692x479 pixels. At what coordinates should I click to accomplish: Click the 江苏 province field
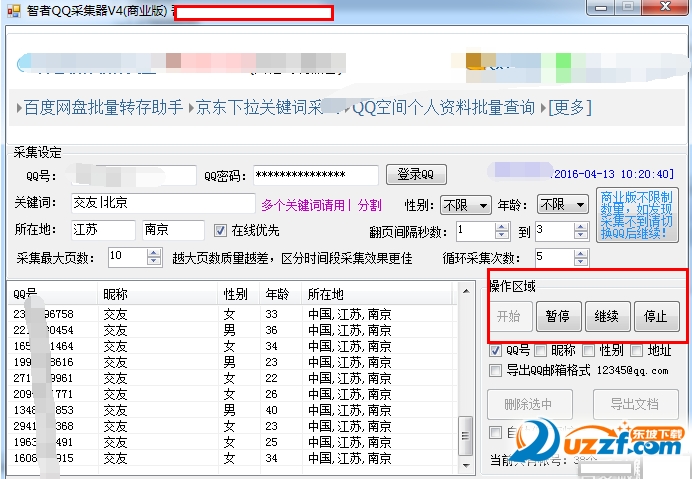click(103, 230)
